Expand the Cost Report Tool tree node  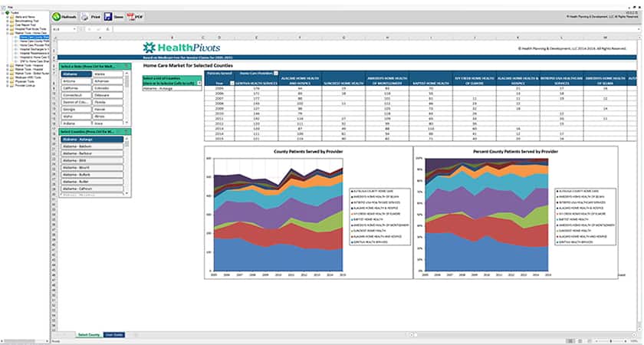tap(8, 25)
